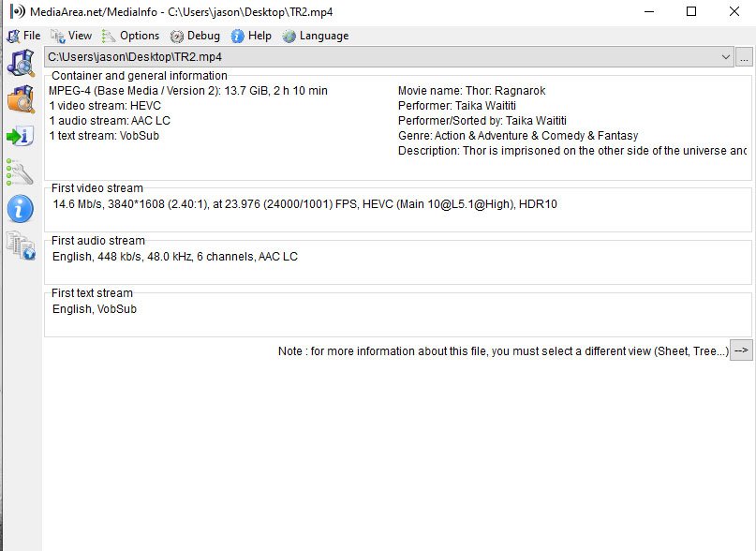The height and width of the screenshot is (551, 756).
Task: Open the Options menu
Action: (130, 36)
